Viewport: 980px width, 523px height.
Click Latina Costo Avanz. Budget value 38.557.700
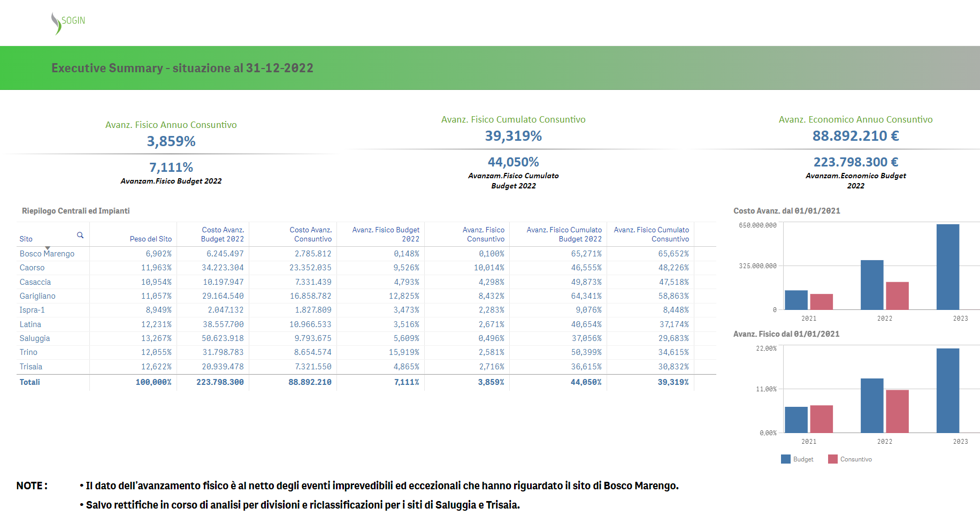pos(223,324)
